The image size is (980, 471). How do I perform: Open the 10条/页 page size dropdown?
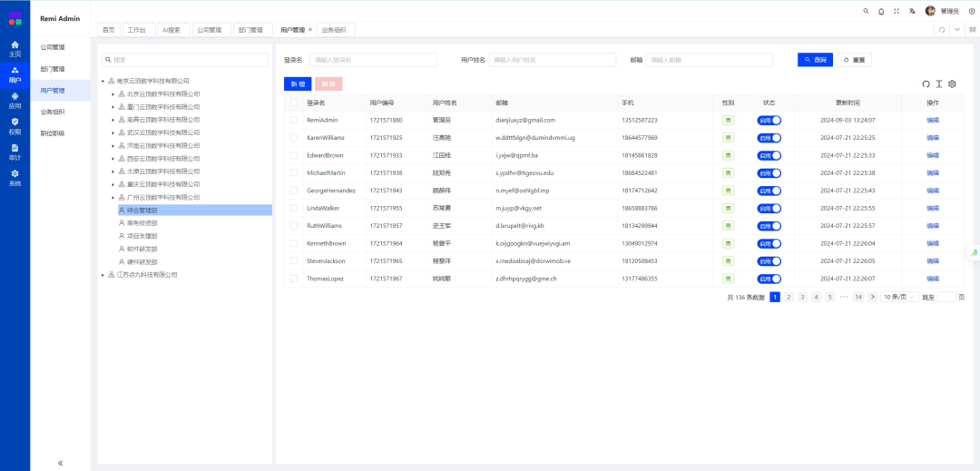point(898,297)
